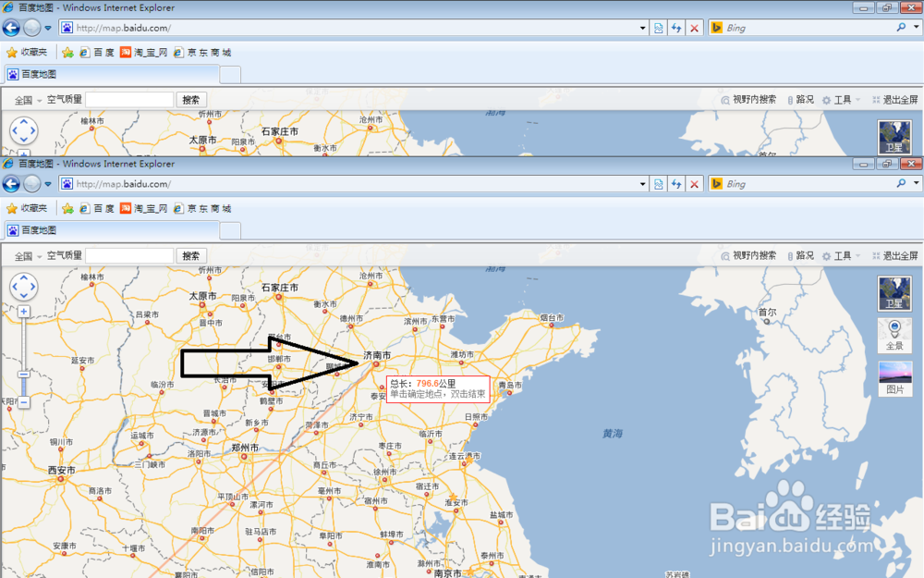Image resolution: width=924 pixels, height=578 pixels.
Task: Click Back button in the lower browser window
Action: pos(11,184)
